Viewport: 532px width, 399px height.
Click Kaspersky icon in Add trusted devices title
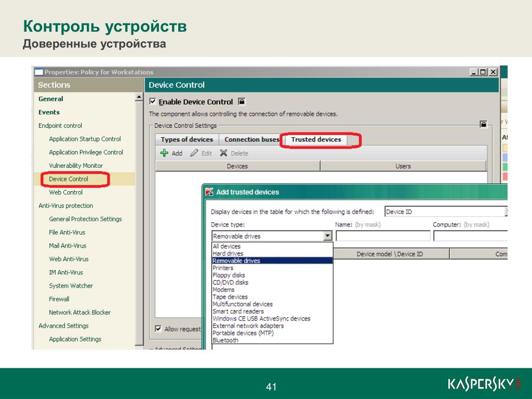point(209,192)
